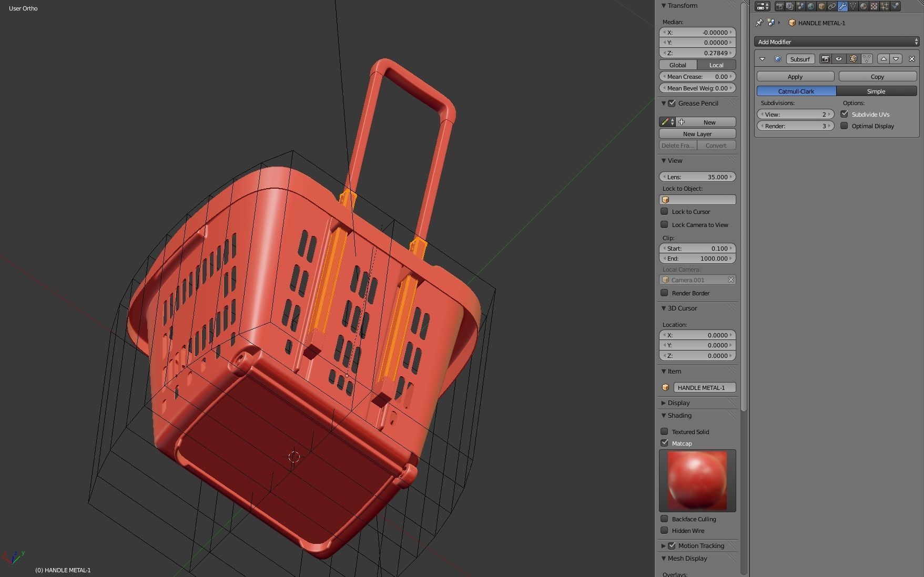This screenshot has width=924, height=577.
Task: Clear the Local Camera Camera.001 field
Action: pos(730,280)
